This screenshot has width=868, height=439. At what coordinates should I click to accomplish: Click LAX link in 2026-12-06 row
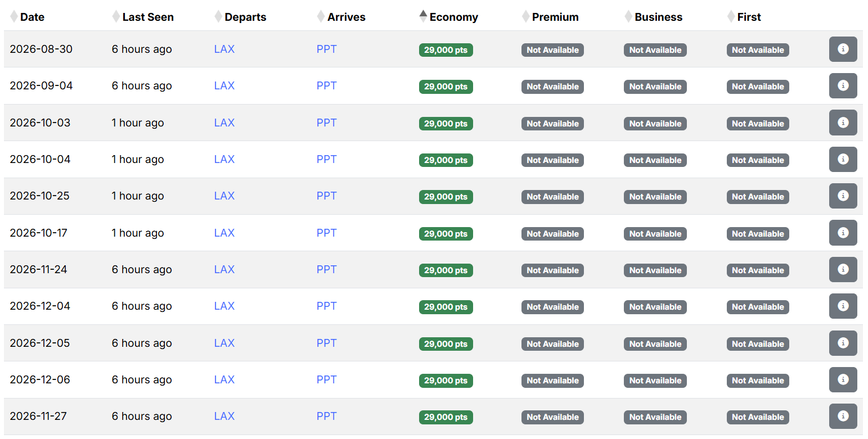(x=224, y=379)
